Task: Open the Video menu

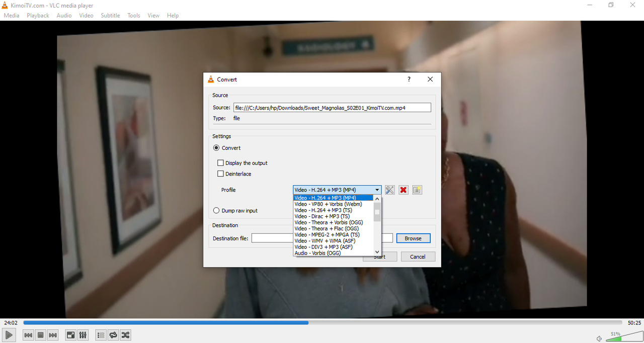Action: (x=86, y=16)
